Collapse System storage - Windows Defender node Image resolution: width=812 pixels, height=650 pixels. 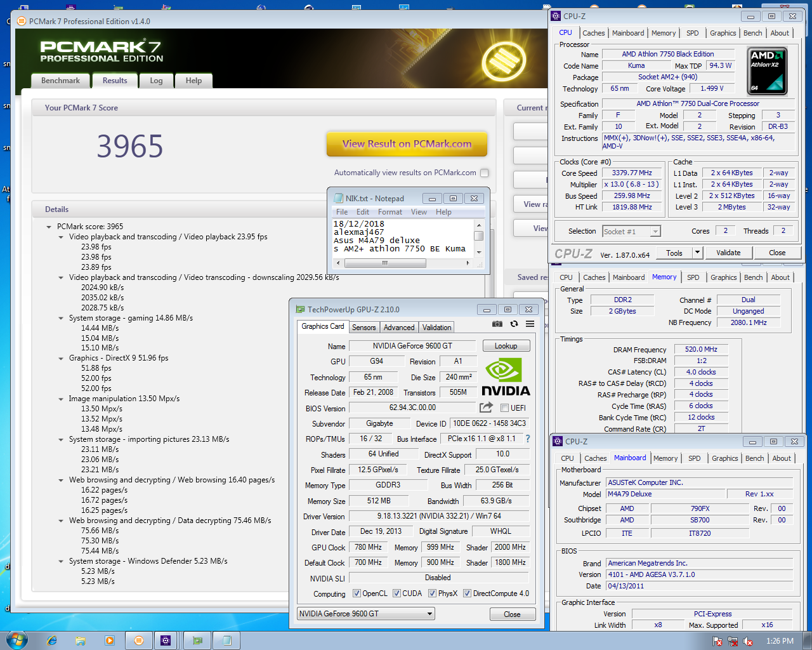61,562
